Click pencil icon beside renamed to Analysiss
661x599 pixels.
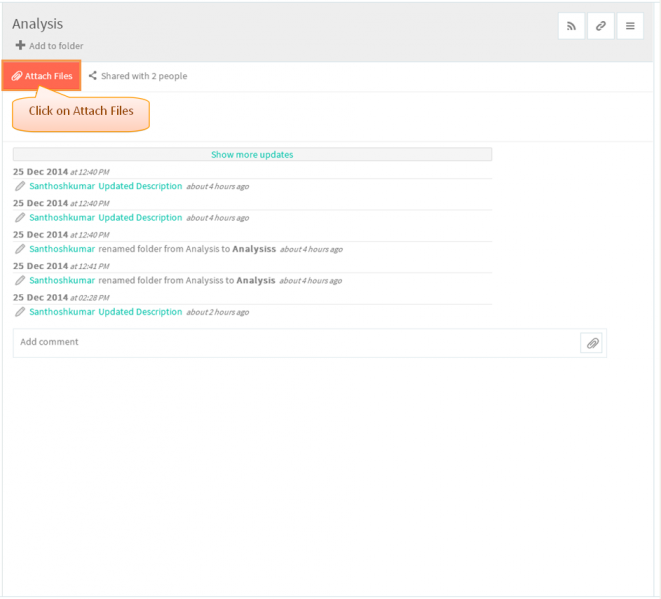point(20,249)
